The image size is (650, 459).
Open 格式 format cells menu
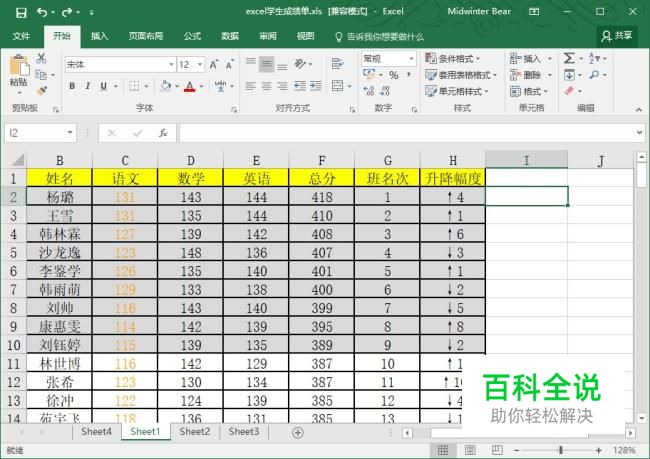[529, 91]
